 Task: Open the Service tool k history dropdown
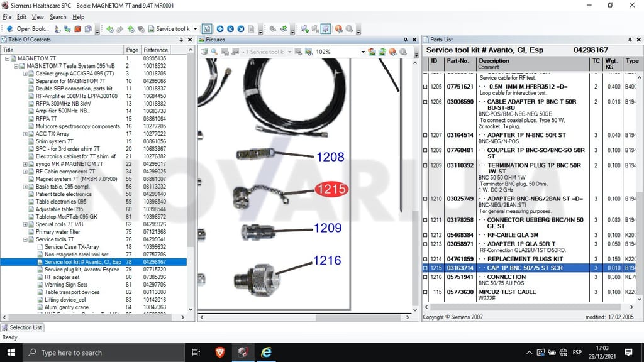196,29
